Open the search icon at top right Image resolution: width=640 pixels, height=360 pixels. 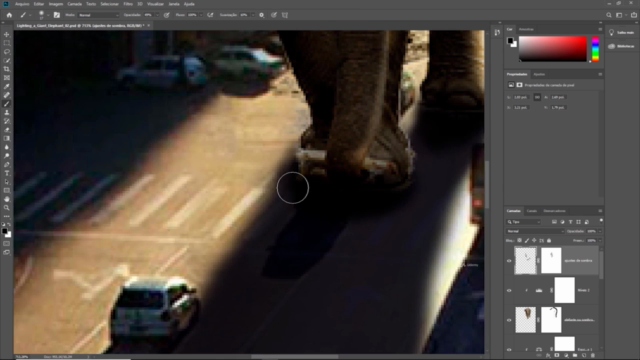pyautogui.click(x=609, y=15)
